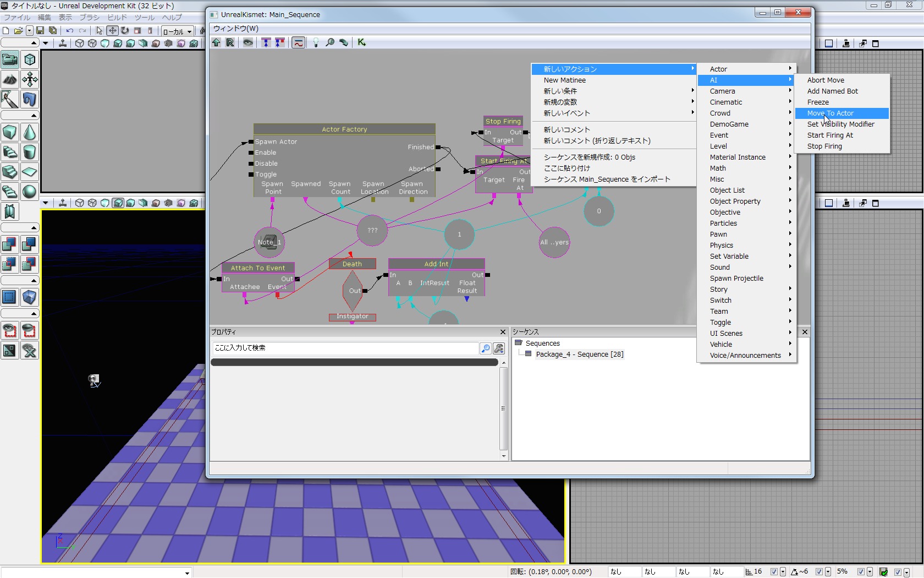Open the grid size dropdown arrow next to 16

783,572
